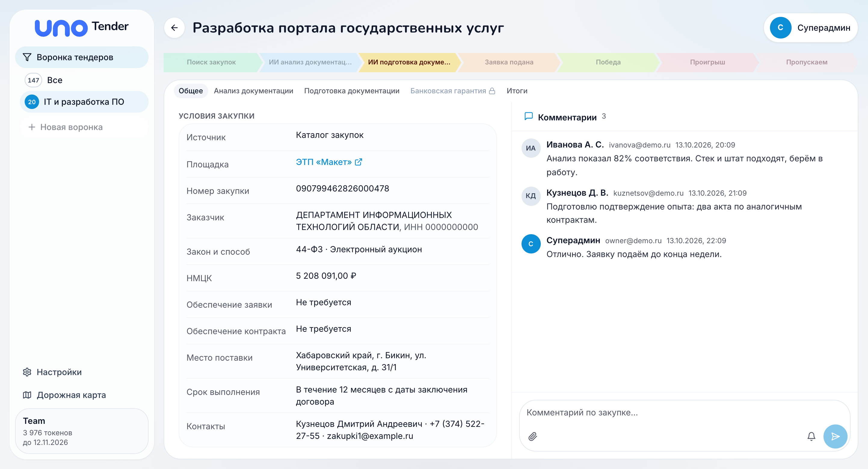
Task: Select the Заявка подана stage
Action: coord(509,62)
